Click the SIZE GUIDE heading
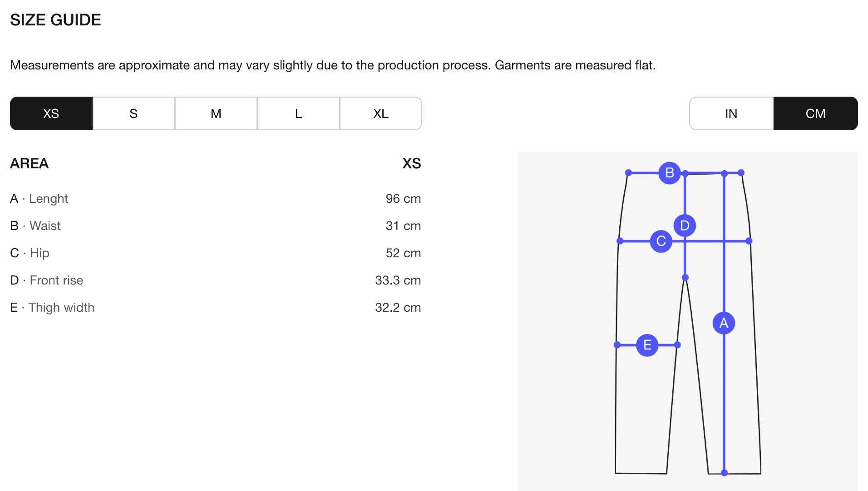This screenshot has width=868, height=491. click(x=55, y=20)
